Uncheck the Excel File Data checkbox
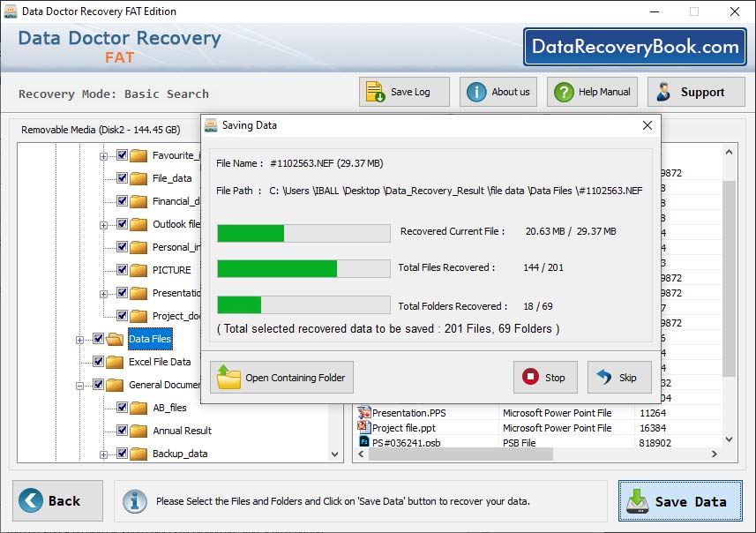756x533 pixels. point(96,362)
